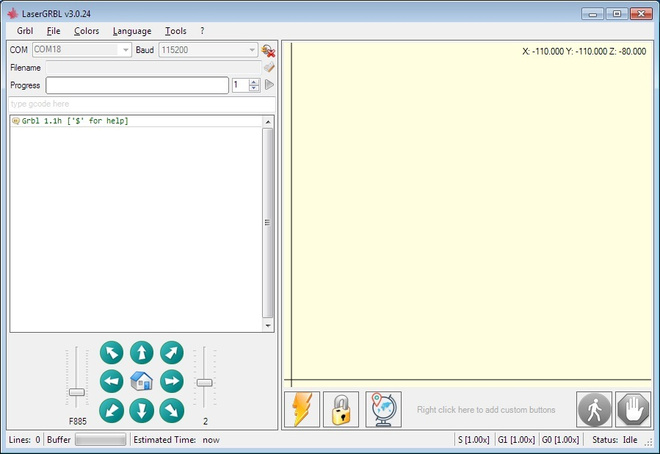Viewport: 660px width, 454px height.
Task: Expand the 115200 baud rate dropdown
Action: tap(252, 50)
